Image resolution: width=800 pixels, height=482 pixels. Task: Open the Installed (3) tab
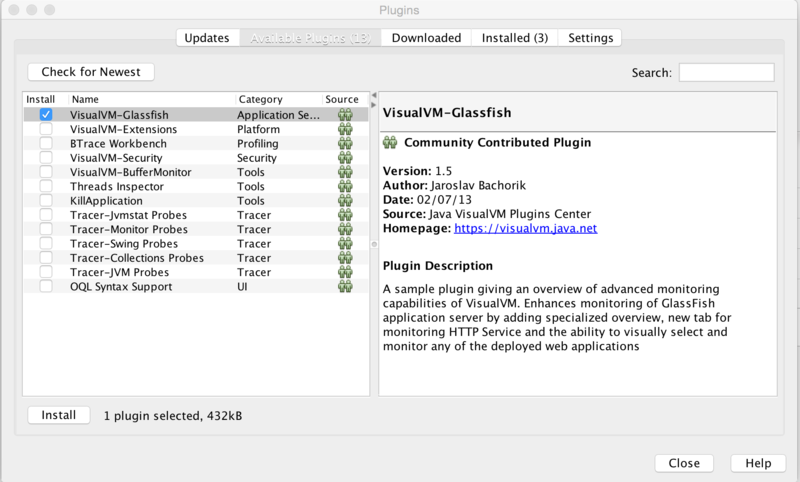pyautogui.click(x=515, y=38)
